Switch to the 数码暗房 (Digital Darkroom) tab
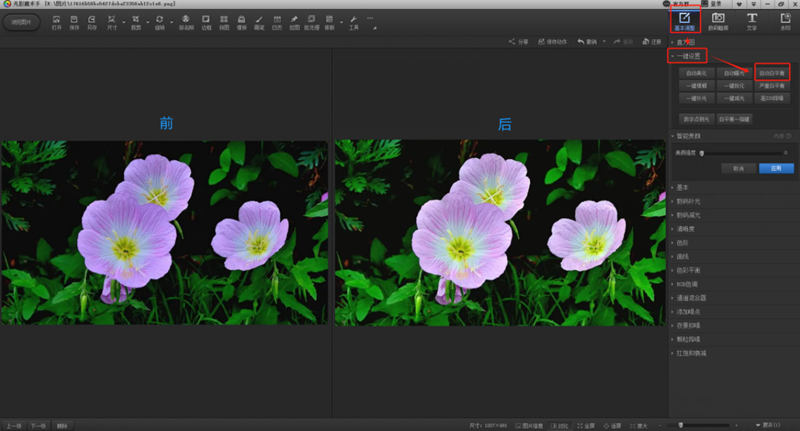Viewport: 800px width, 431px height. pyautogui.click(x=718, y=19)
